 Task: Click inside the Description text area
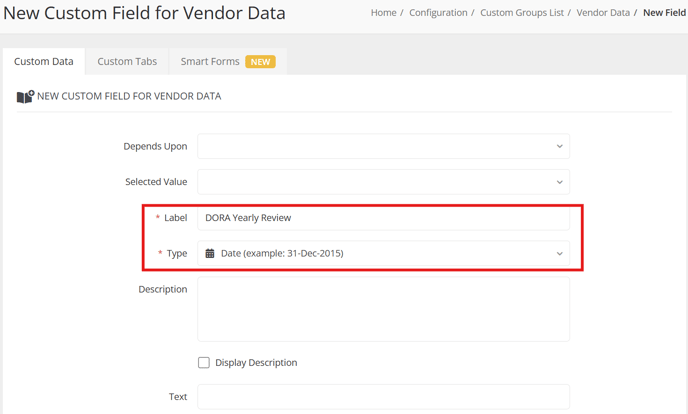point(383,309)
